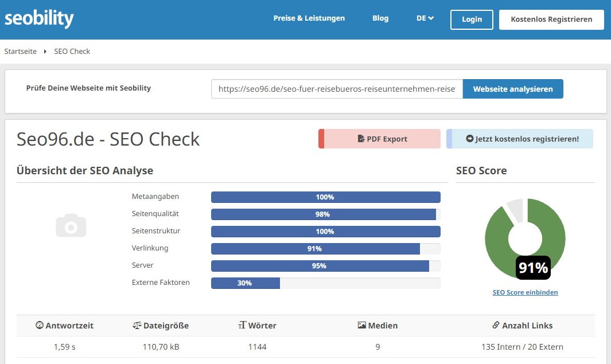611x364 pixels.
Task: Click Webseite analysieren button
Action: click(x=512, y=89)
